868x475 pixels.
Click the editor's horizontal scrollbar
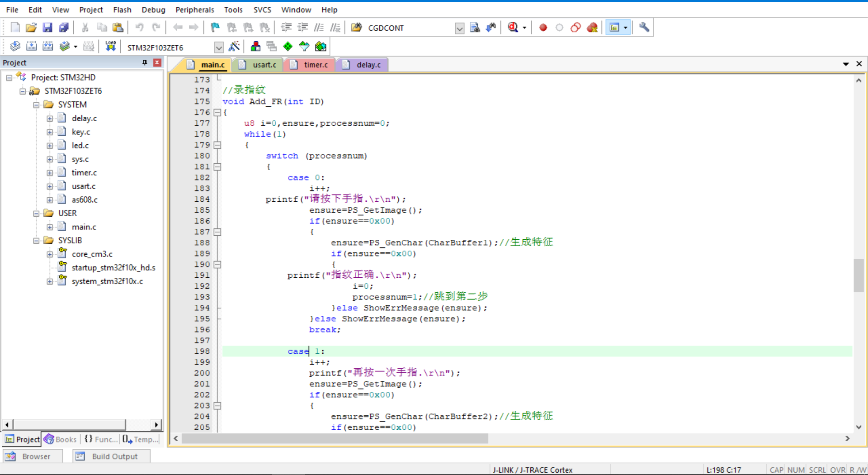[x=335, y=438]
